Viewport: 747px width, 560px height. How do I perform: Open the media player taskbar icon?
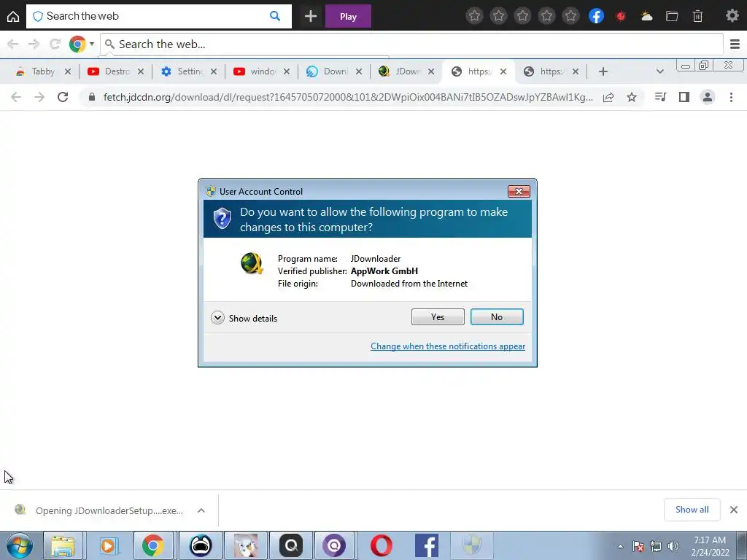[x=109, y=545]
